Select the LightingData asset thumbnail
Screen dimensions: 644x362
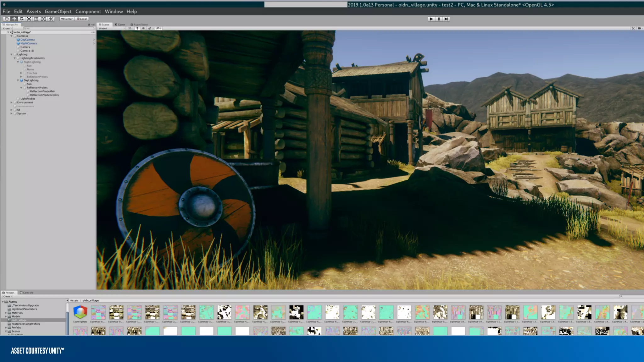click(80, 312)
